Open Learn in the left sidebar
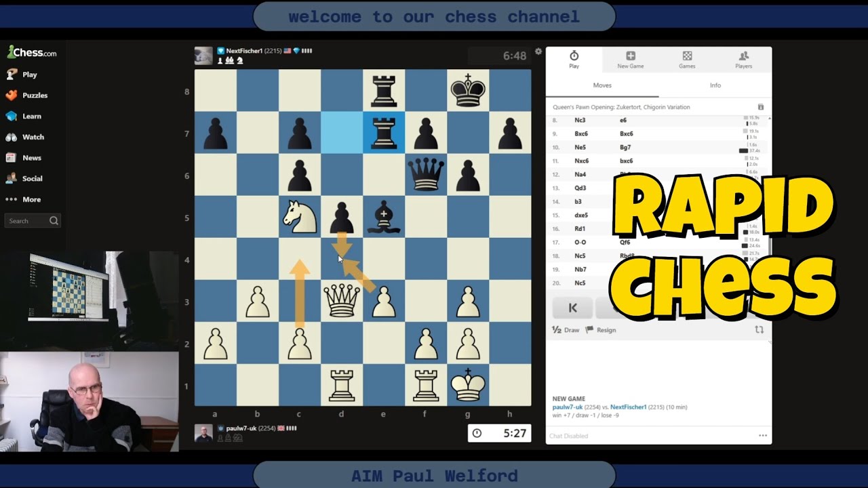This screenshot has width=868, height=488. click(x=24, y=116)
